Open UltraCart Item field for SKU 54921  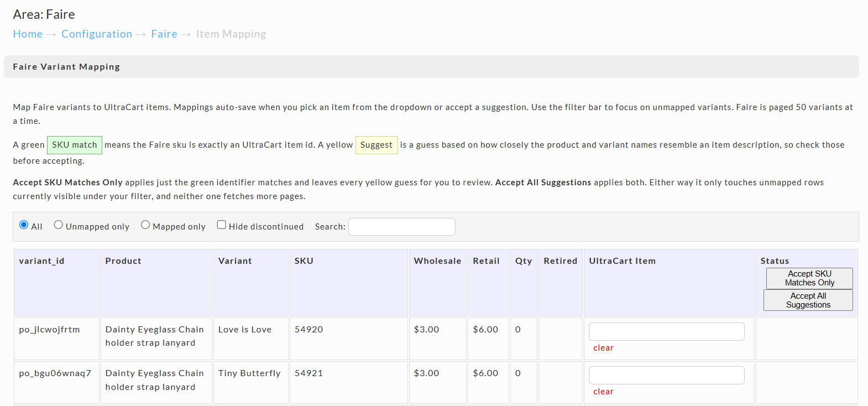click(667, 375)
